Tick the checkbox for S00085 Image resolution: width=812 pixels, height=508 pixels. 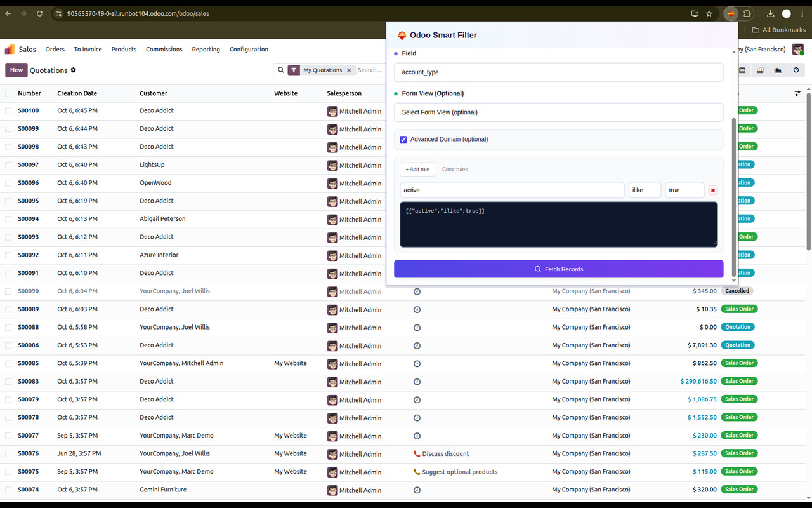point(8,364)
